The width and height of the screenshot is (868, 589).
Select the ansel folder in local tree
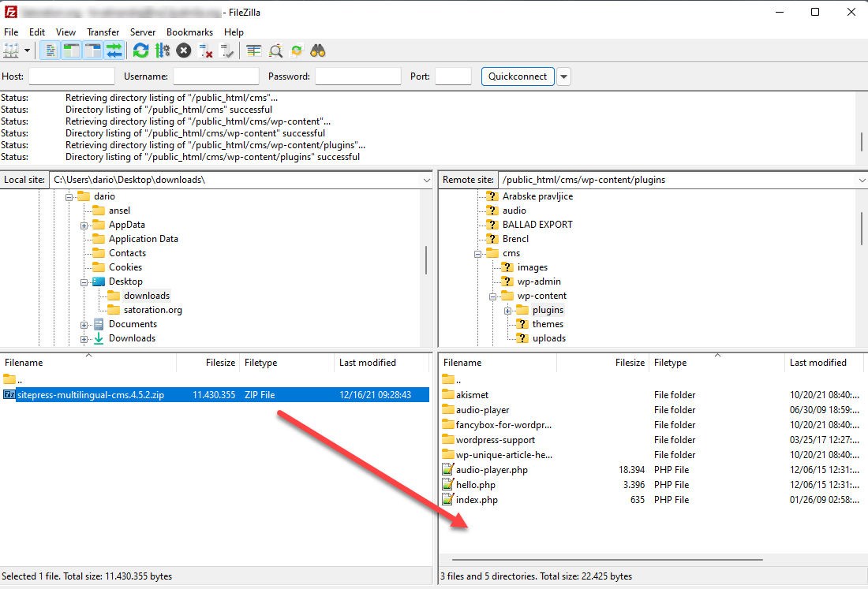click(119, 211)
